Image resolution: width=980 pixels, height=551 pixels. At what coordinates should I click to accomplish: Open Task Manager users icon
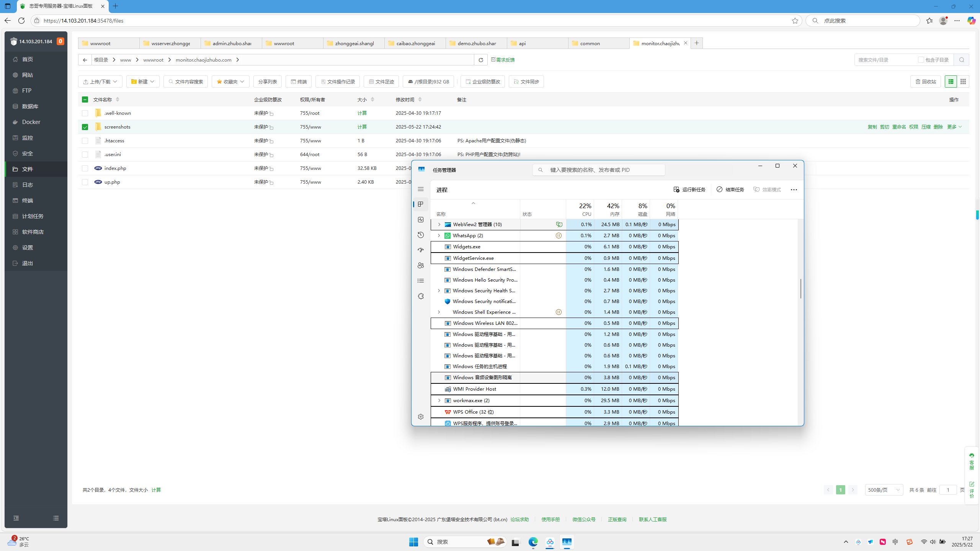(421, 265)
